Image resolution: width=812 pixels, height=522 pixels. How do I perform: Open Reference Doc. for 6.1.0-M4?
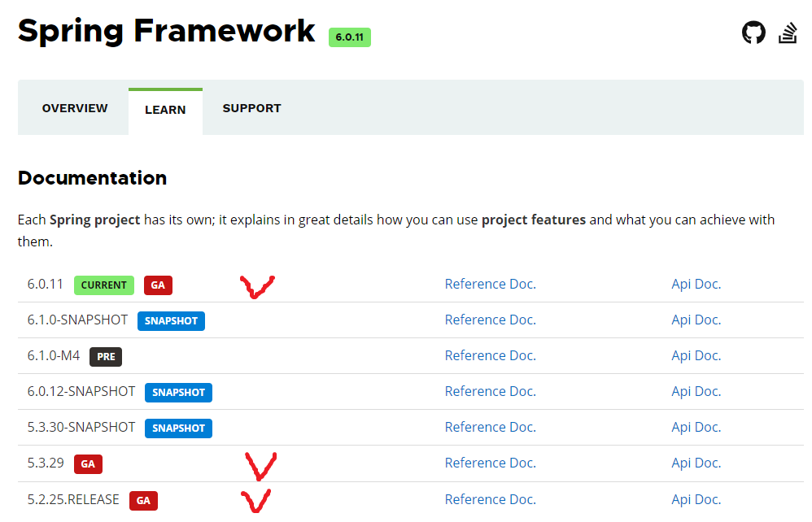(490, 355)
